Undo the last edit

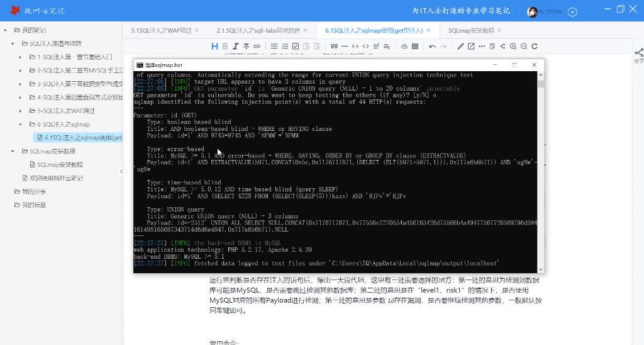[x=432, y=47]
